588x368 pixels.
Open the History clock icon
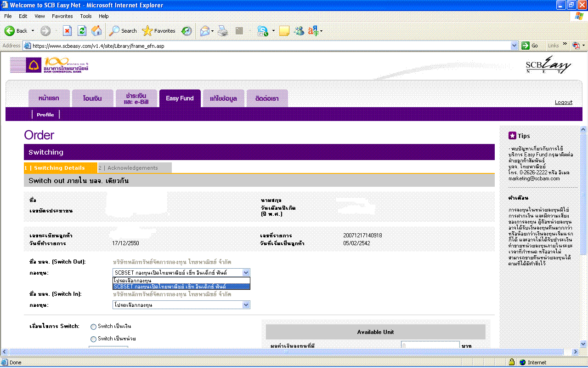(186, 31)
